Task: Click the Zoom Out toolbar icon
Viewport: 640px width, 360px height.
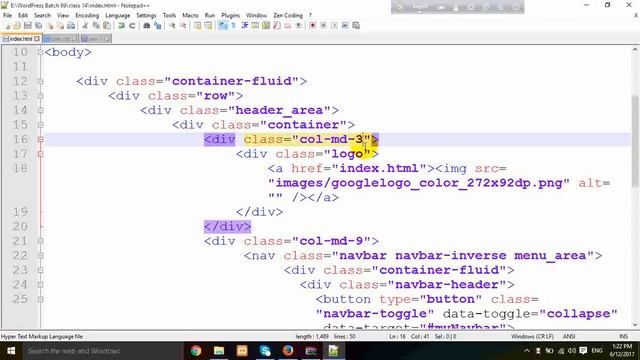Action: tap(183, 25)
